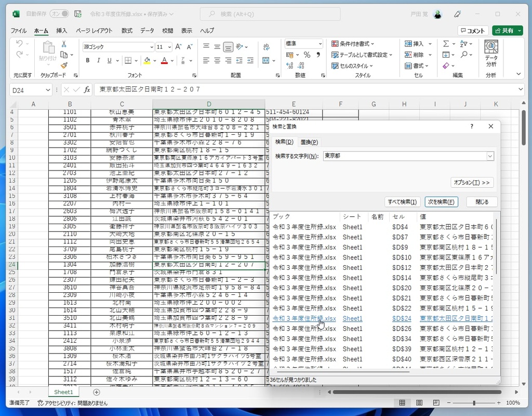
Task: Switch to the 置換 tab in dialog
Action: (309, 142)
